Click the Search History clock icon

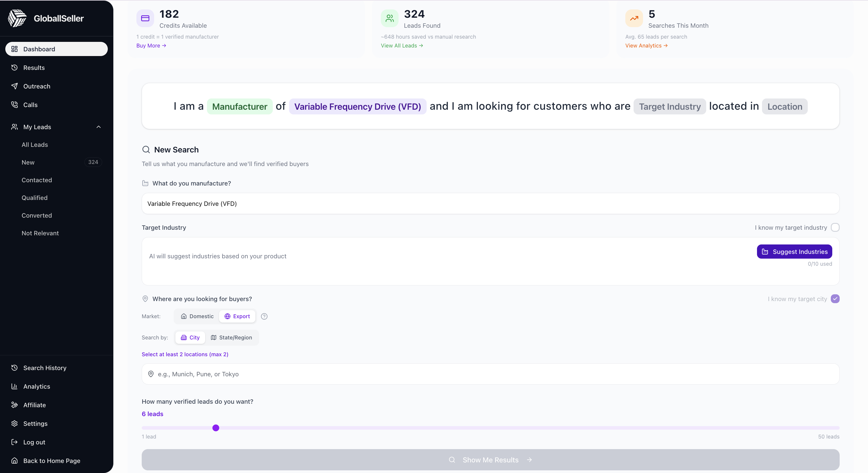tap(14, 368)
